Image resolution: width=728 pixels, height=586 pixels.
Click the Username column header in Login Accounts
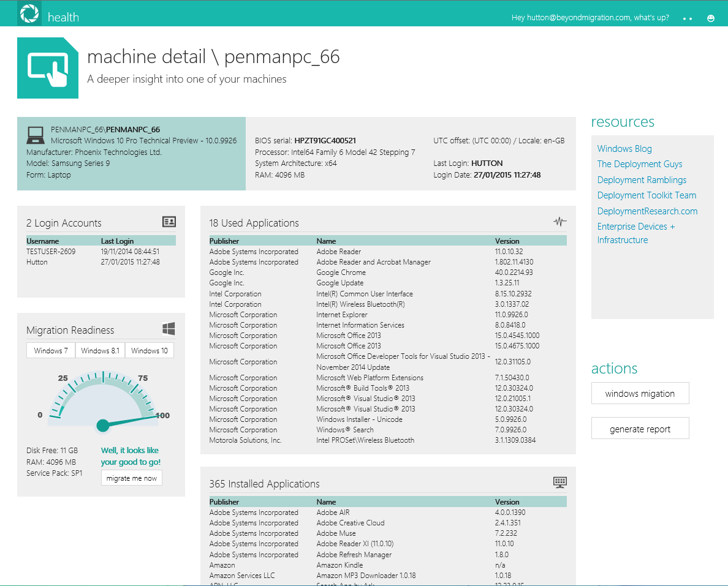(x=43, y=241)
